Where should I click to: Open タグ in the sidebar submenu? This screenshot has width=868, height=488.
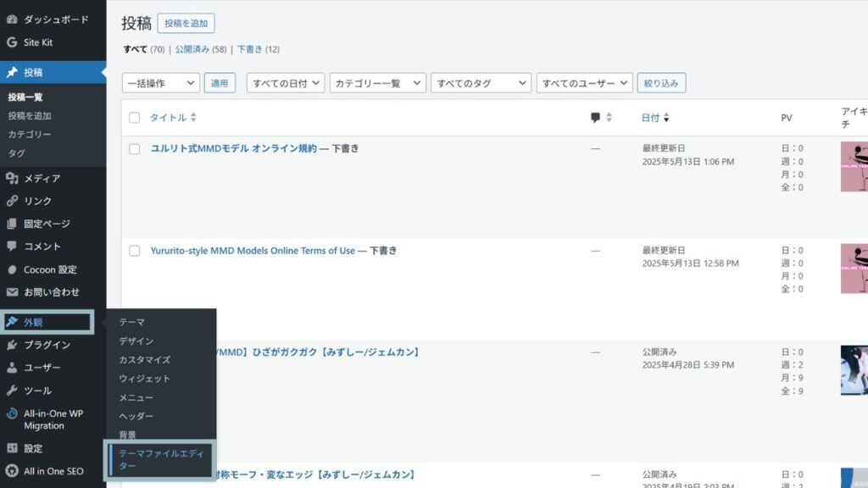click(x=16, y=152)
